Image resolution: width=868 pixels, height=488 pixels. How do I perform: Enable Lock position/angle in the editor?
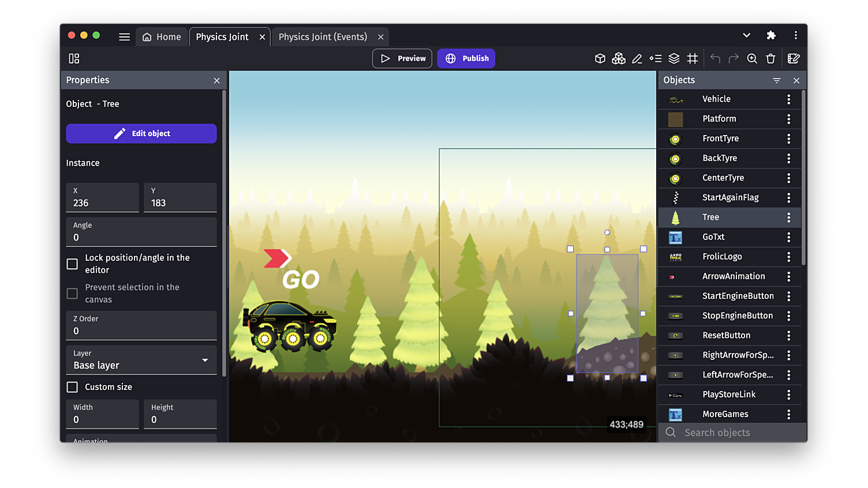point(72,264)
